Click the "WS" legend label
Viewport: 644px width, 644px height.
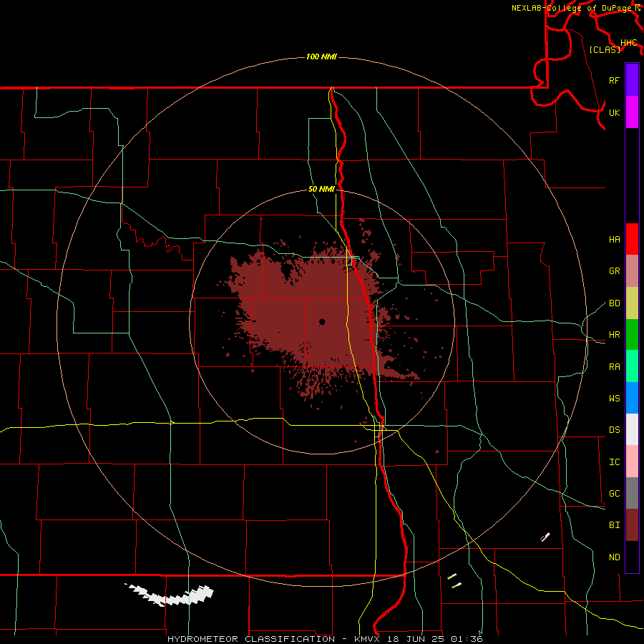point(614,398)
